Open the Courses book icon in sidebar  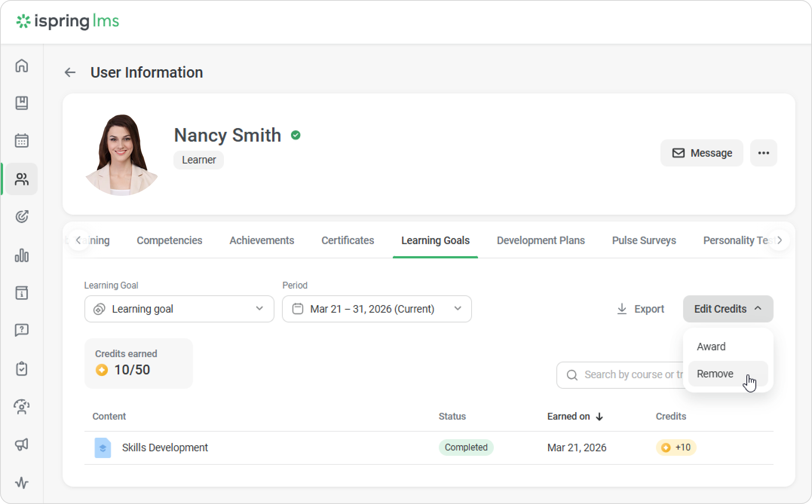tap(21, 103)
